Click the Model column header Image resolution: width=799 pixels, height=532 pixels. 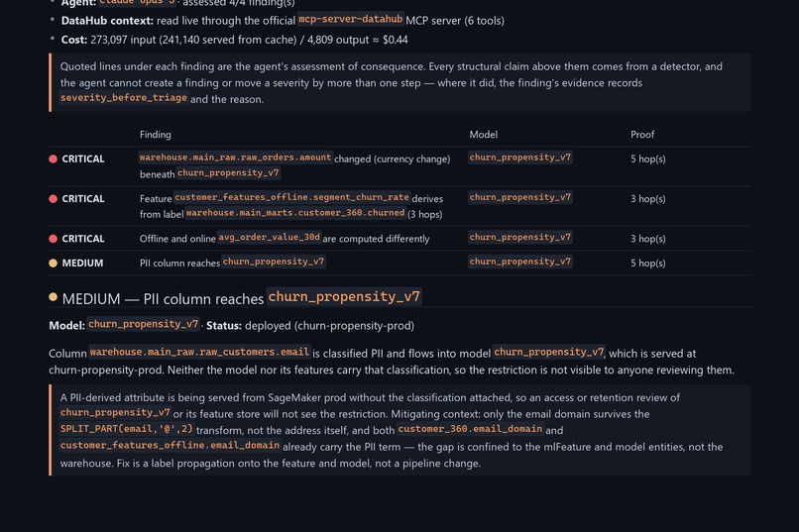coord(483,135)
